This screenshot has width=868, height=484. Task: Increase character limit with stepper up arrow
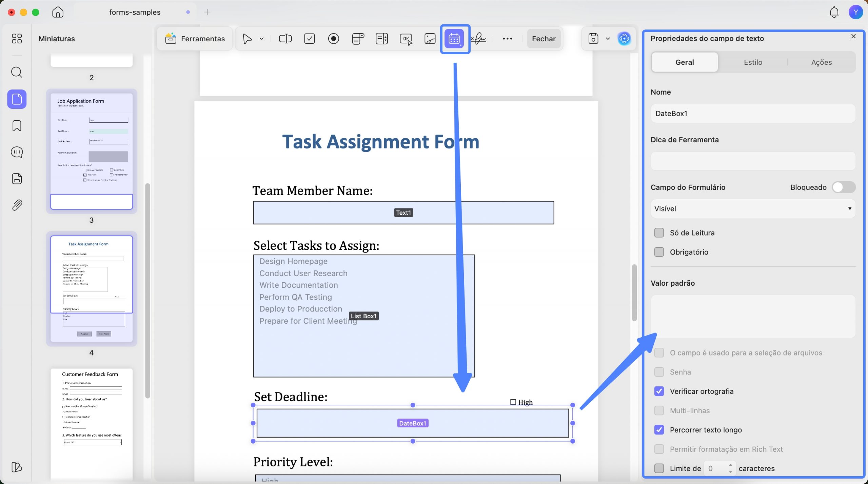tap(730, 465)
